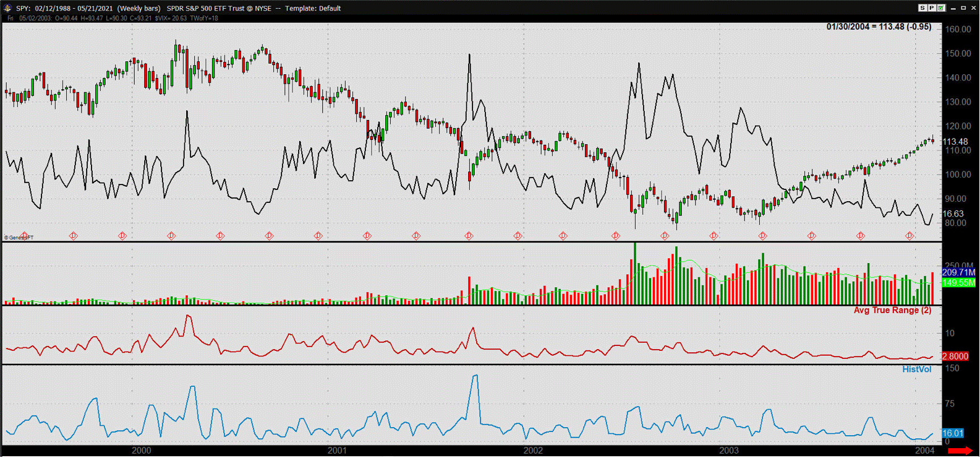
Task: Click the 250.0M volume axis label
Action: 958,265
